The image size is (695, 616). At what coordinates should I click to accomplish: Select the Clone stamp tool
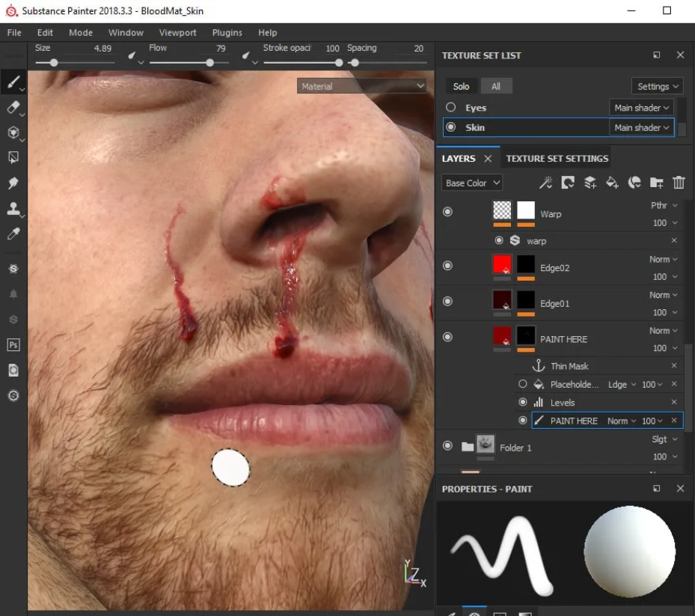click(x=13, y=208)
